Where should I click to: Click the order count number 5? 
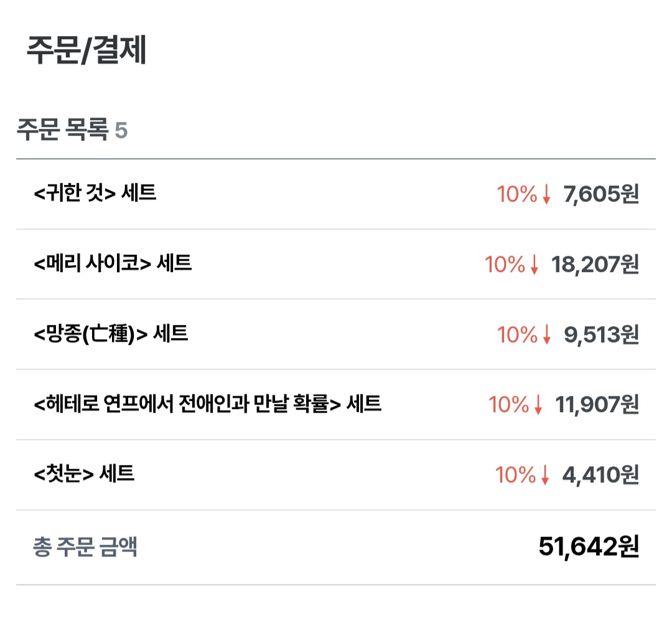coord(121,132)
